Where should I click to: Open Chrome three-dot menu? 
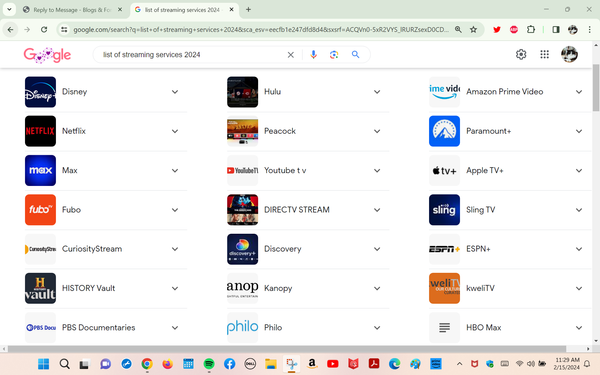[x=589, y=29]
